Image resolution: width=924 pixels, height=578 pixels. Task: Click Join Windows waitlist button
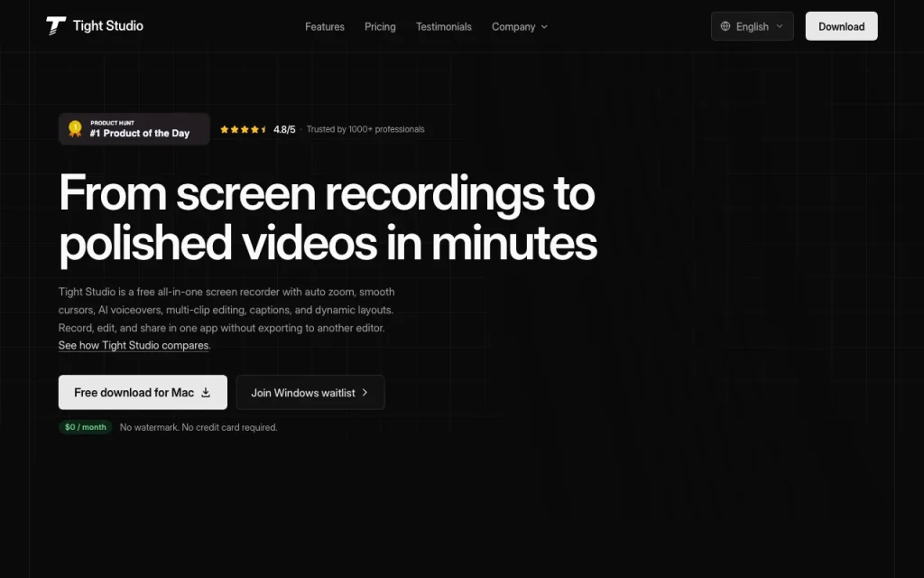310,392
